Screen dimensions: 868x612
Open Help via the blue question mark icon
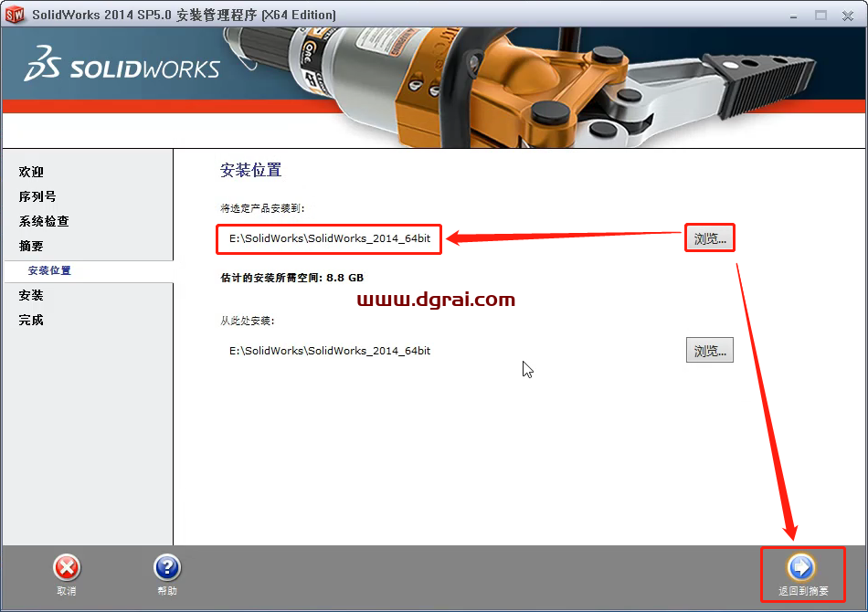click(167, 568)
